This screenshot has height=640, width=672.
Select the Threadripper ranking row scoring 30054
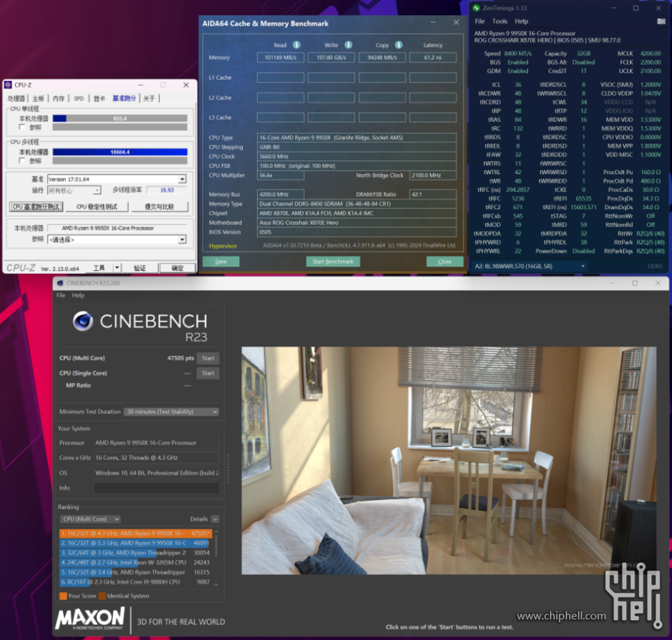[x=136, y=553]
